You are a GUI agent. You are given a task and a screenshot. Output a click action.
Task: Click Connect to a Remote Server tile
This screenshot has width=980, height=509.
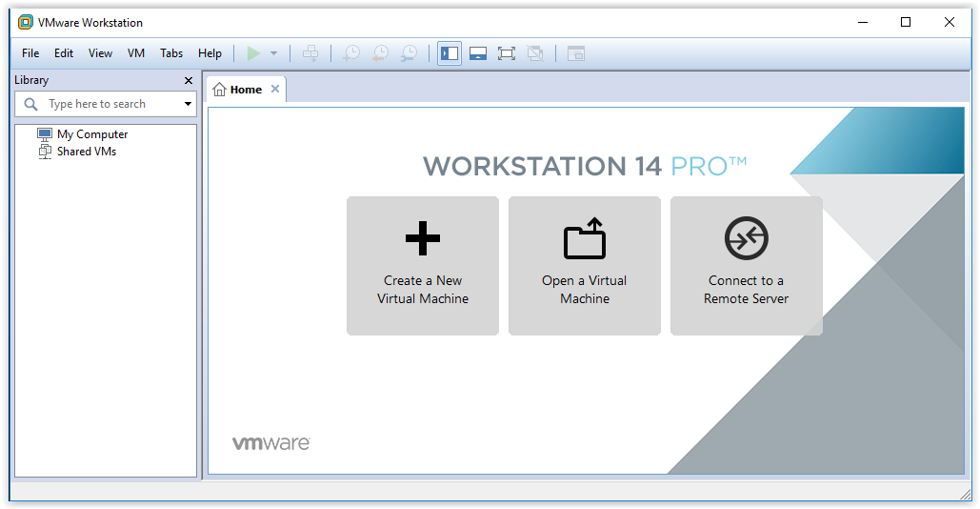[747, 266]
